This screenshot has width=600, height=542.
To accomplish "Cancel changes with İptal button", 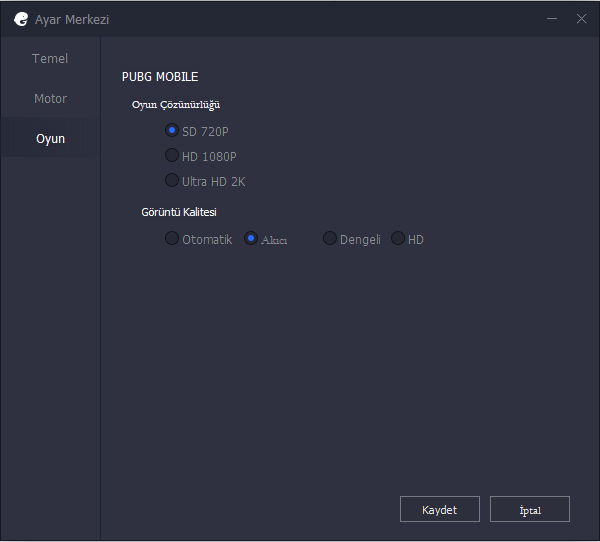I will click(530, 509).
